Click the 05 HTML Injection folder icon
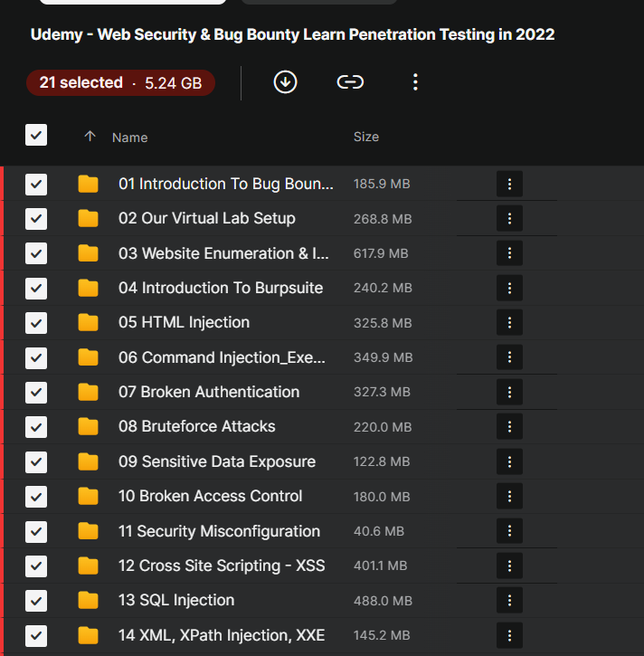Screen dimensions: 644x656 tap(88, 323)
